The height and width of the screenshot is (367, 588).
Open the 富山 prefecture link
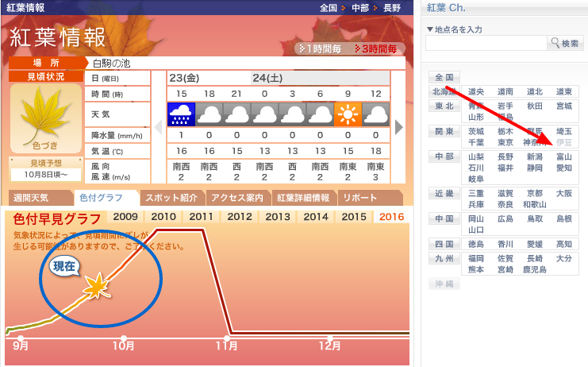tap(564, 156)
